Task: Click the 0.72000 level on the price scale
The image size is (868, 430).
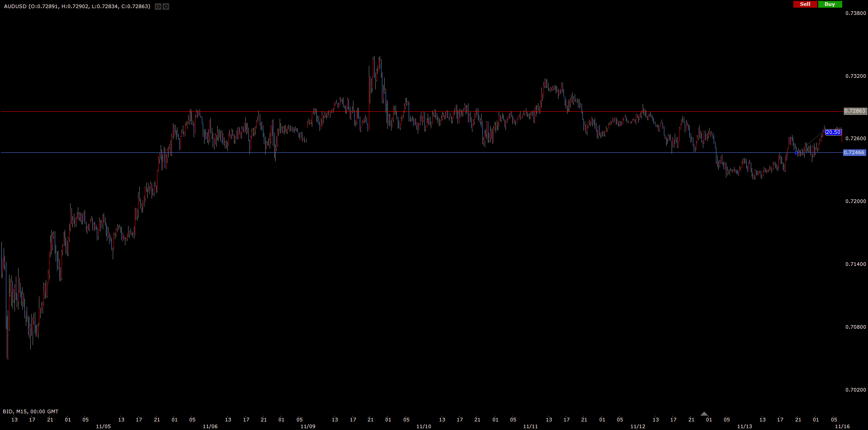Action: (x=855, y=201)
